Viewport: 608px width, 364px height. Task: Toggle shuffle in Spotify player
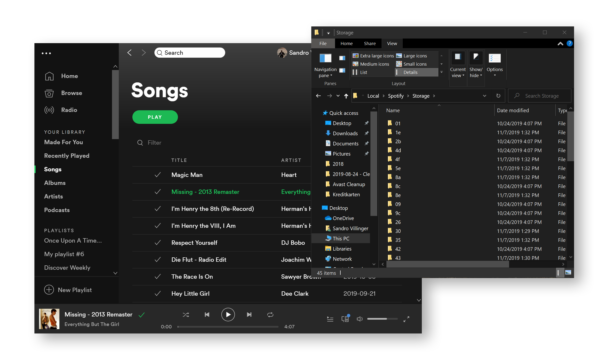(x=186, y=315)
